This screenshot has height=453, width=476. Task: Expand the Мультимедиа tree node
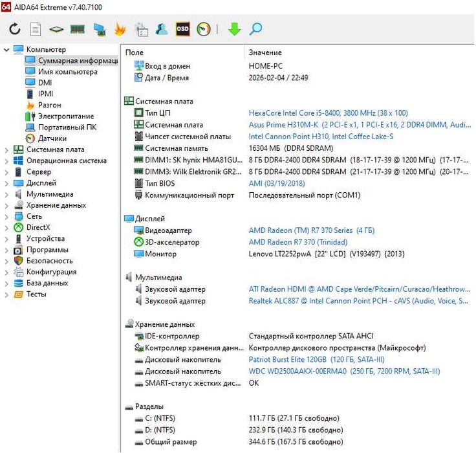point(6,194)
